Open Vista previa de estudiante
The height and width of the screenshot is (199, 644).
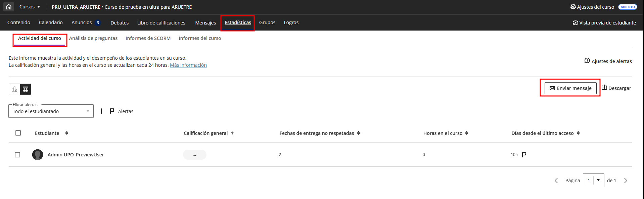604,23
